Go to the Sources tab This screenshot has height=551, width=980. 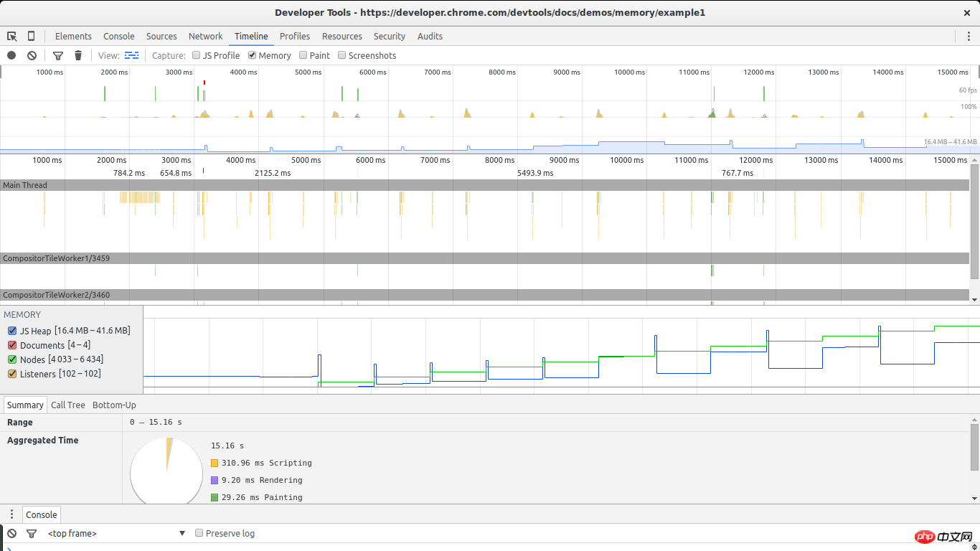(161, 37)
